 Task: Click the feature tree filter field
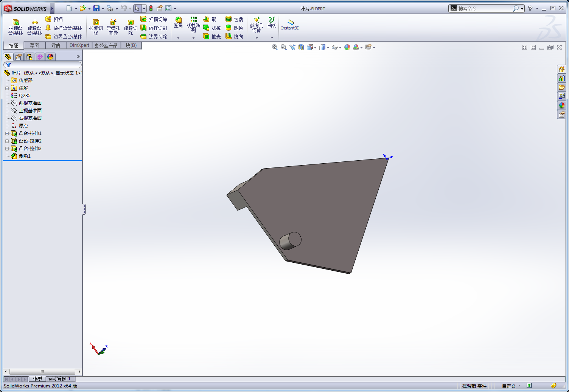pyautogui.click(x=42, y=65)
